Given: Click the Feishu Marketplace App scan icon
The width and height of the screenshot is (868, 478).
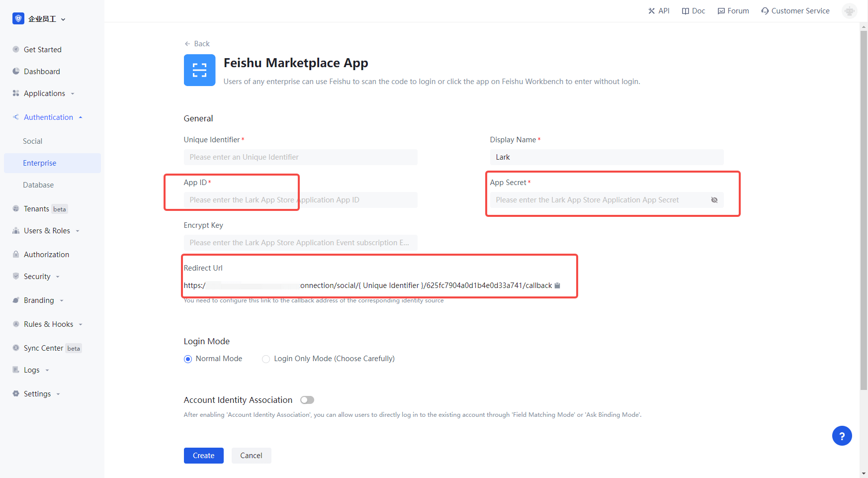Looking at the screenshot, I should coord(199,70).
